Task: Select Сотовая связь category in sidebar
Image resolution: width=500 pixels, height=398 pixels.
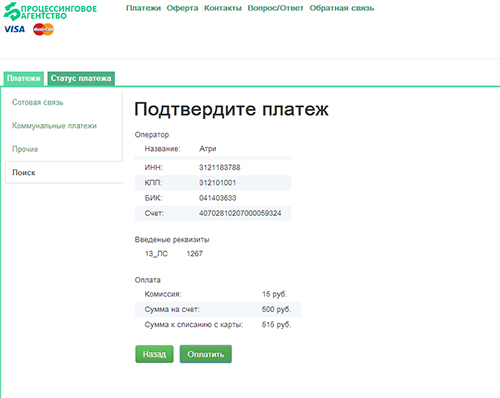Action: 38,102
